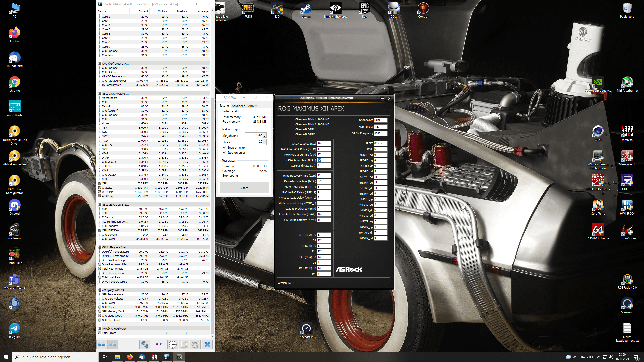Reset HWiNFO min/max clock button
The height and width of the screenshot is (362, 644).
click(173, 344)
